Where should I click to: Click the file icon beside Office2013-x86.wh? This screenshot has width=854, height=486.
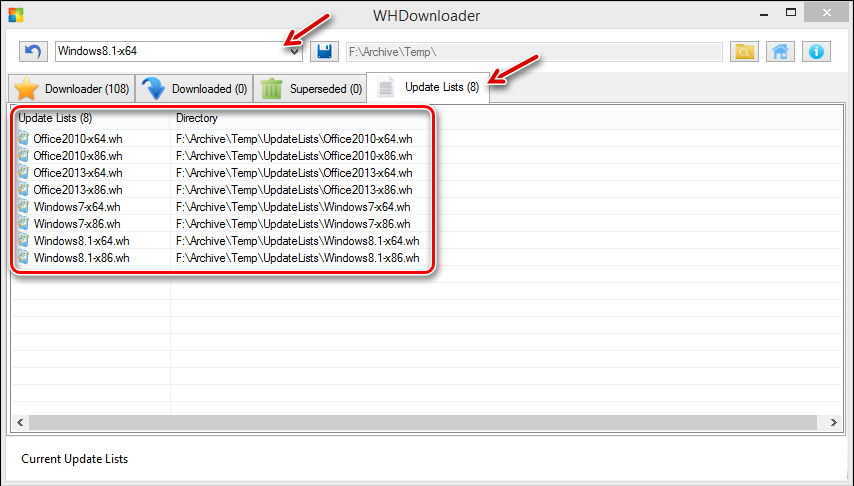point(23,189)
